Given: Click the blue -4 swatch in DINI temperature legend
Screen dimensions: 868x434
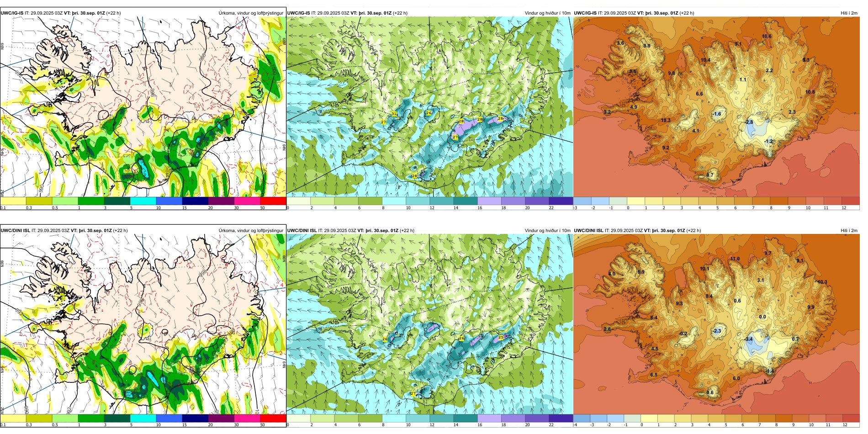Looking at the screenshot, I should tap(582, 418).
